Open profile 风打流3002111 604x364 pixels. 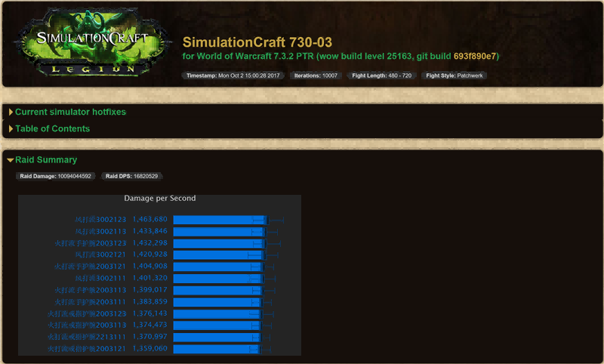coord(100,279)
